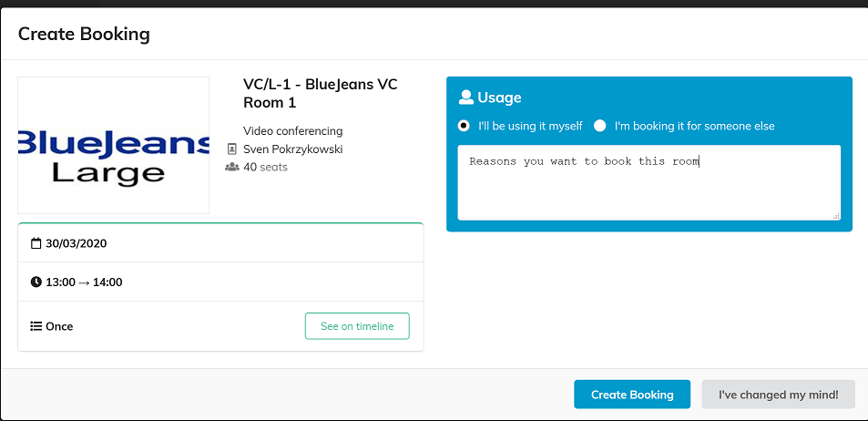Open the date row showing 30/03/2020
The image size is (868, 421).
[x=221, y=243]
